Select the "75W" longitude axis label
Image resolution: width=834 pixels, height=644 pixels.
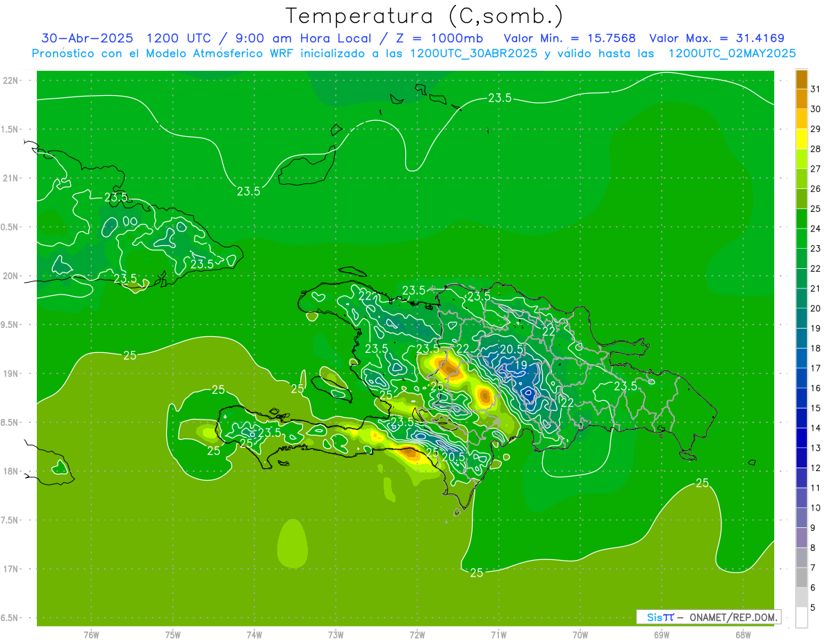pyautogui.click(x=173, y=634)
